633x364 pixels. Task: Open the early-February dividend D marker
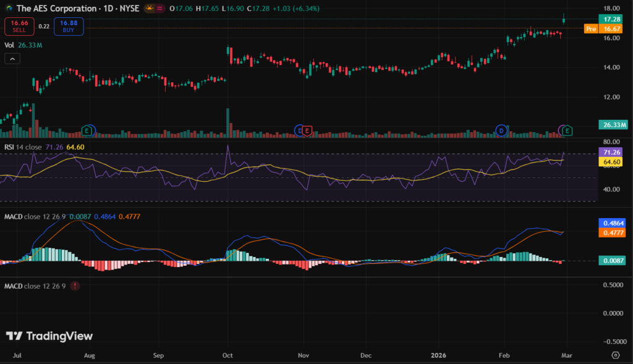click(x=501, y=130)
